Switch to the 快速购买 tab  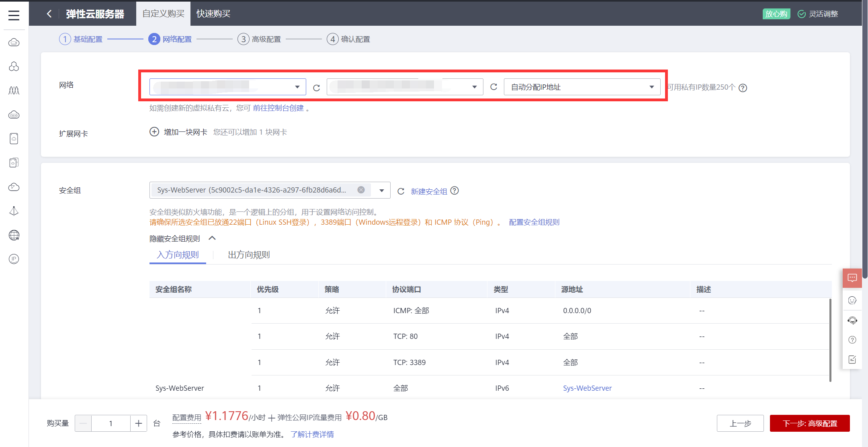click(x=213, y=14)
